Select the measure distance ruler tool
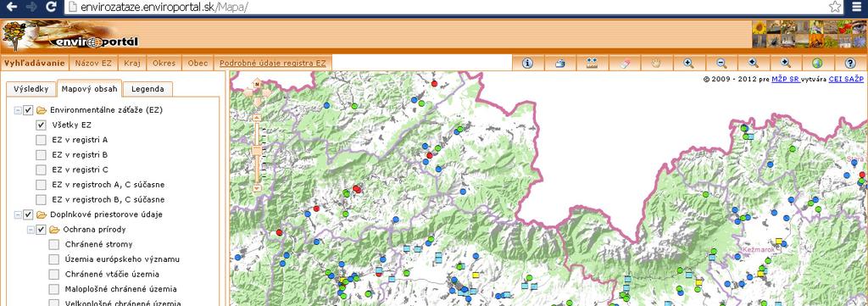868x306 pixels. coord(592,63)
